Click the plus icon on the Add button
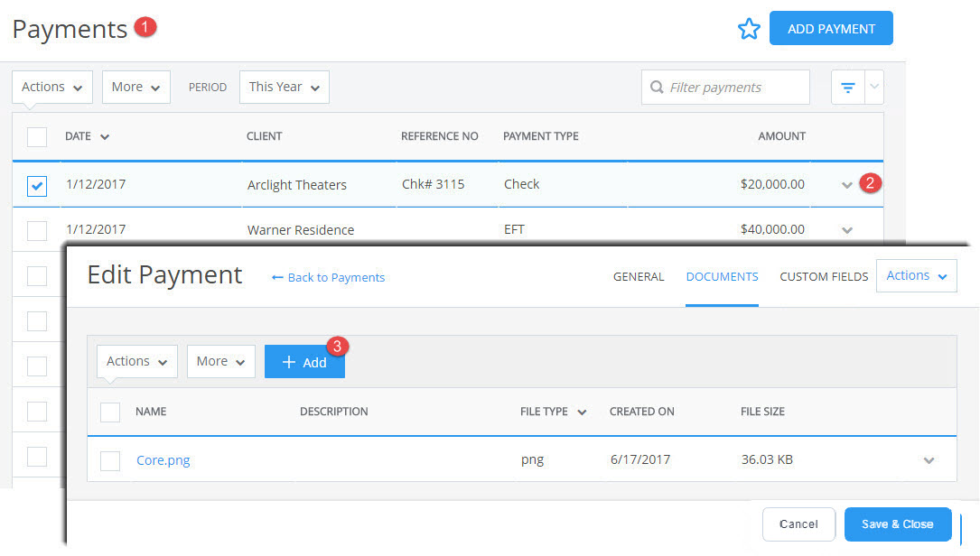The width and height of the screenshot is (980, 556). click(x=288, y=362)
